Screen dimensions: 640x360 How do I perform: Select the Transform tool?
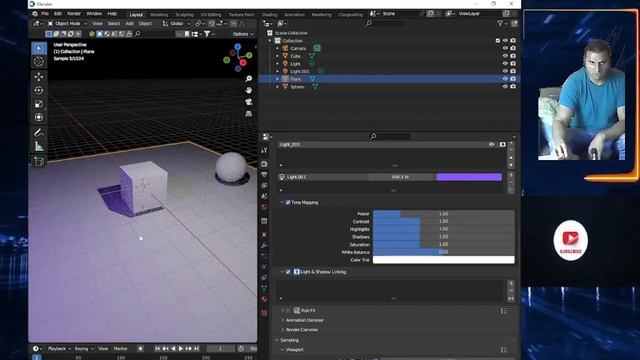click(39, 117)
